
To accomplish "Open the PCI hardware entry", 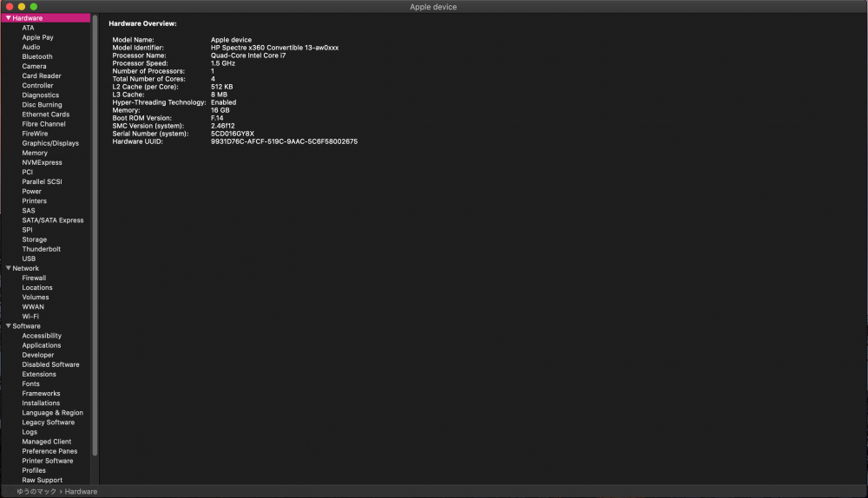I will pyautogui.click(x=28, y=172).
